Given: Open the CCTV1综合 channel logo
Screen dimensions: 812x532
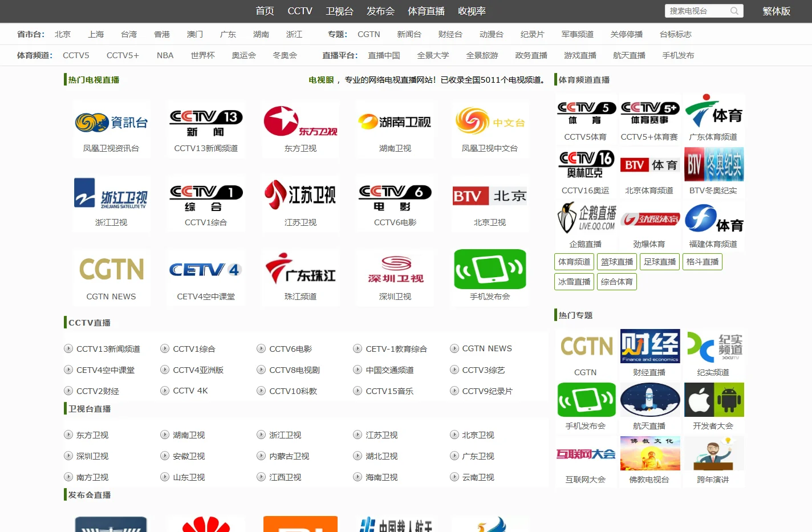Looking at the screenshot, I should (x=206, y=196).
